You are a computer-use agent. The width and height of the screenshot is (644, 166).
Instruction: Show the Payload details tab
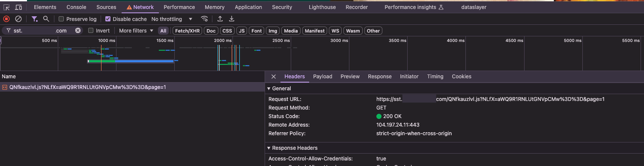click(322, 77)
